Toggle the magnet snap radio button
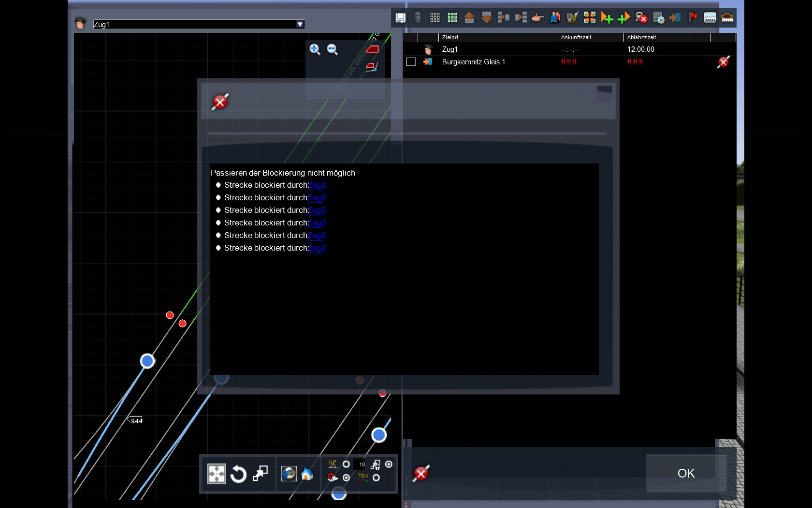Image resolution: width=812 pixels, height=508 pixels. pyautogui.click(x=346, y=478)
